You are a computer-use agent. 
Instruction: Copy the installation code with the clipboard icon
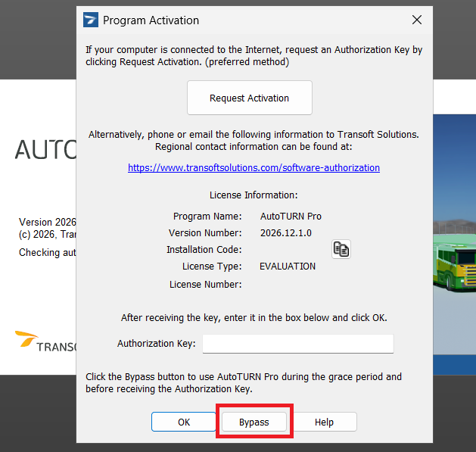341,249
